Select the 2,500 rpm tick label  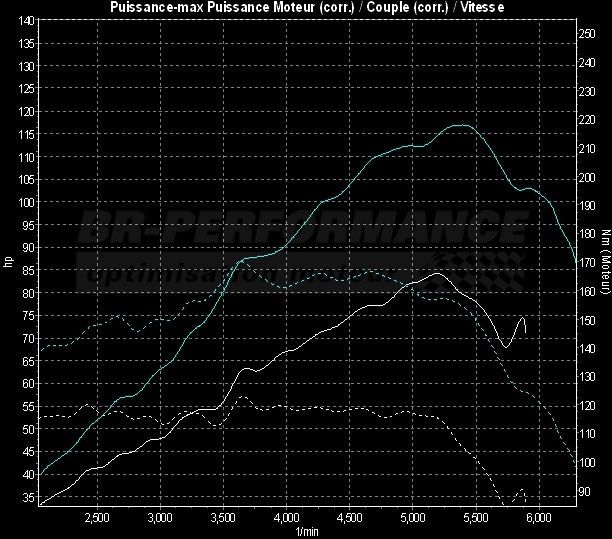coord(98,518)
